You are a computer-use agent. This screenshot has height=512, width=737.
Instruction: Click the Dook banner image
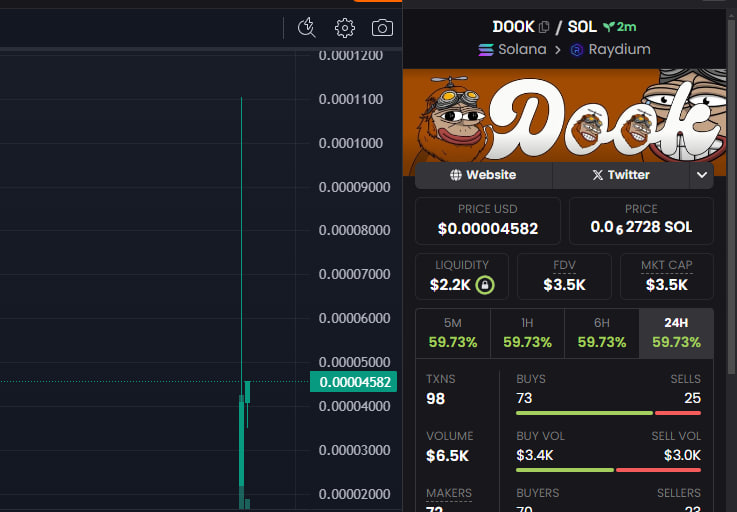(564, 116)
